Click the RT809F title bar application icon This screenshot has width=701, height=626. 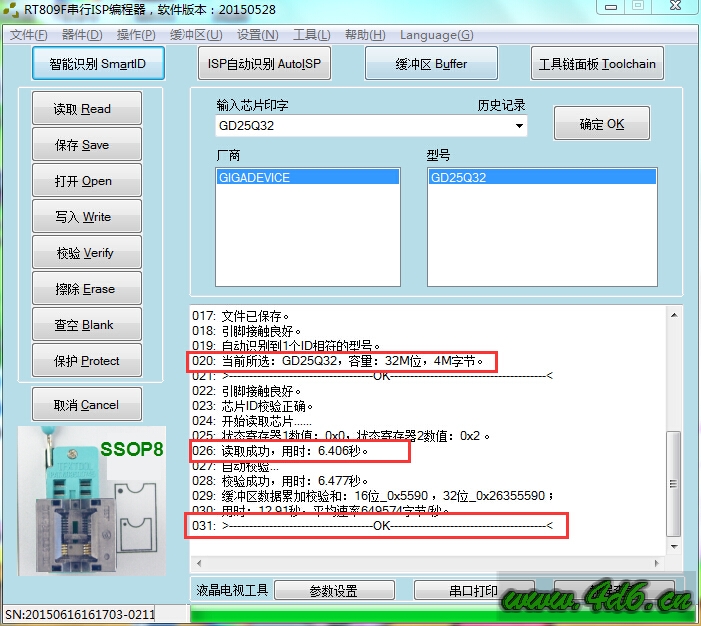[11, 10]
